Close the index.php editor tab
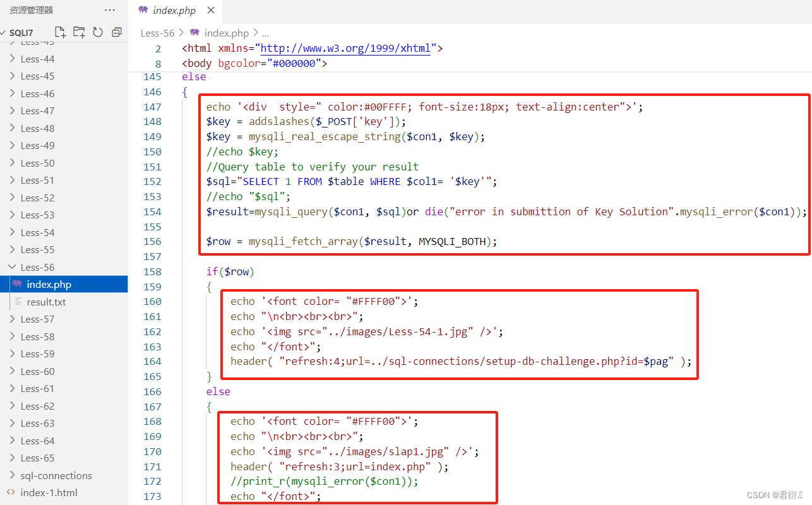 (x=211, y=11)
